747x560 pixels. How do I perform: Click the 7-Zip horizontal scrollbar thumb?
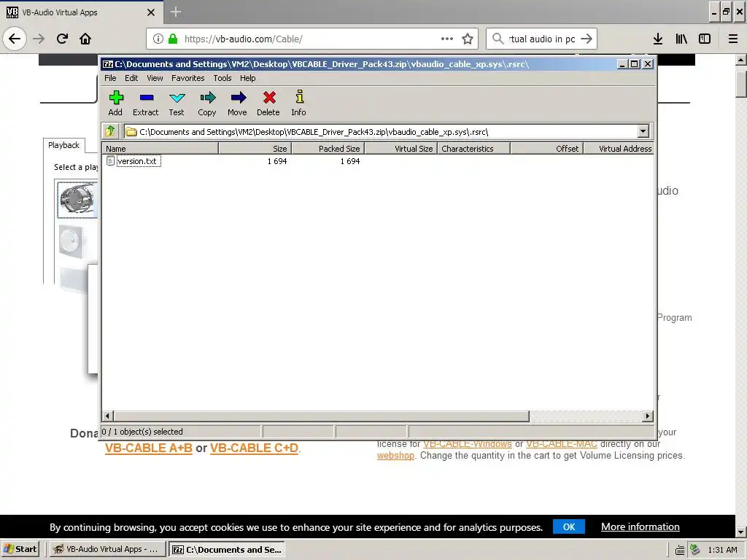click(x=321, y=416)
